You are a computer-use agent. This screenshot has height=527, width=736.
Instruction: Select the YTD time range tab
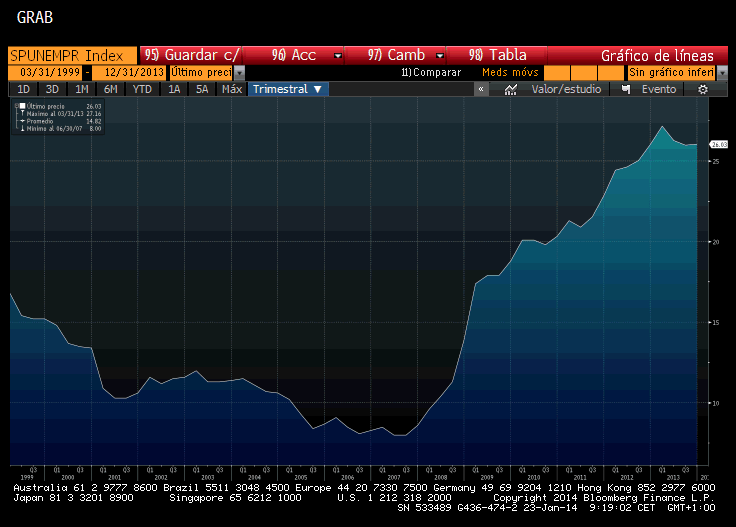(x=142, y=89)
